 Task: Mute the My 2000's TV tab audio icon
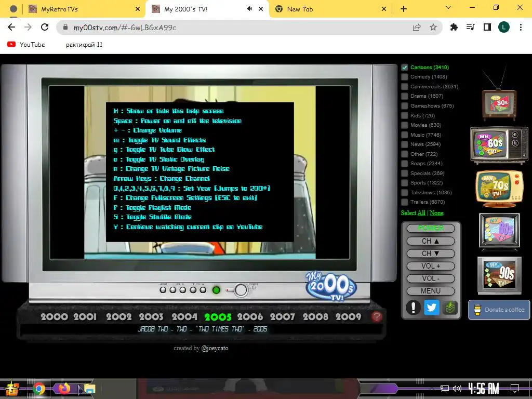coord(250,9)
